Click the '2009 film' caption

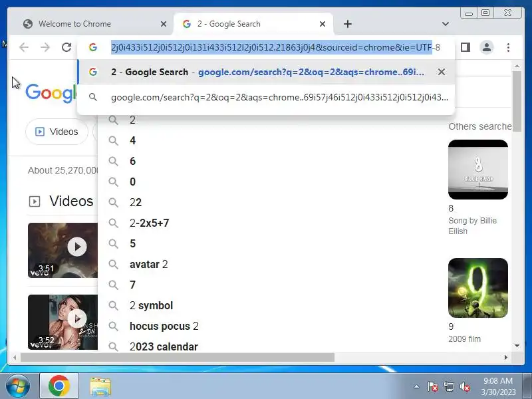tap(464, 339)
